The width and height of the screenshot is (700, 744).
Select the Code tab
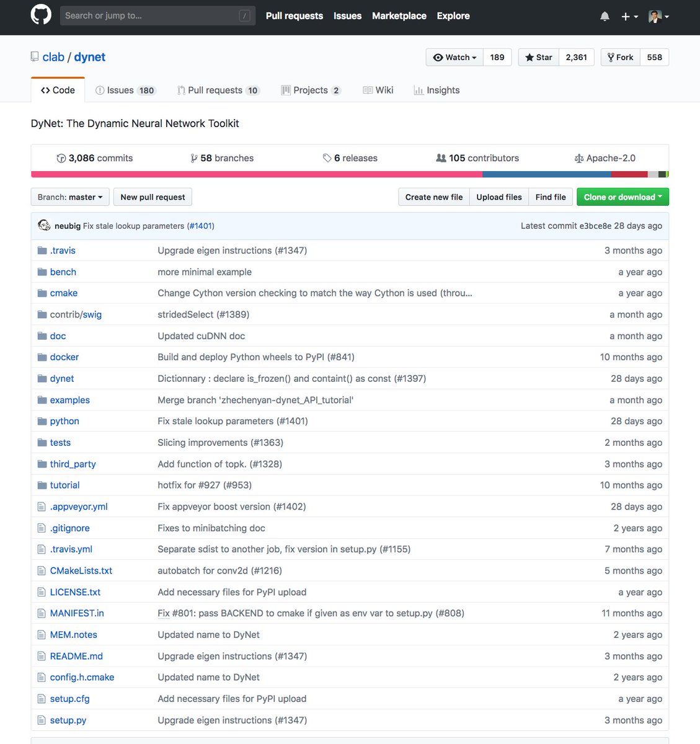point(58,90)
